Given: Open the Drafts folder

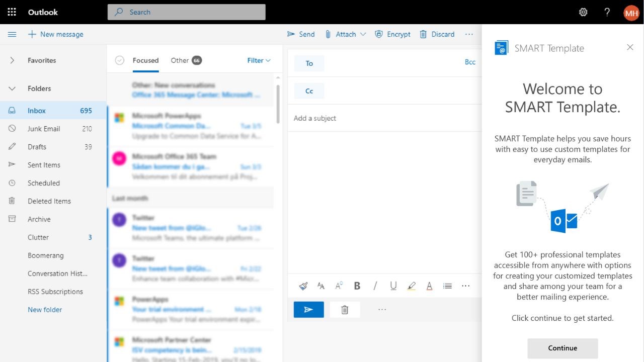Looking at the screenshot, I should pos(53,147).
